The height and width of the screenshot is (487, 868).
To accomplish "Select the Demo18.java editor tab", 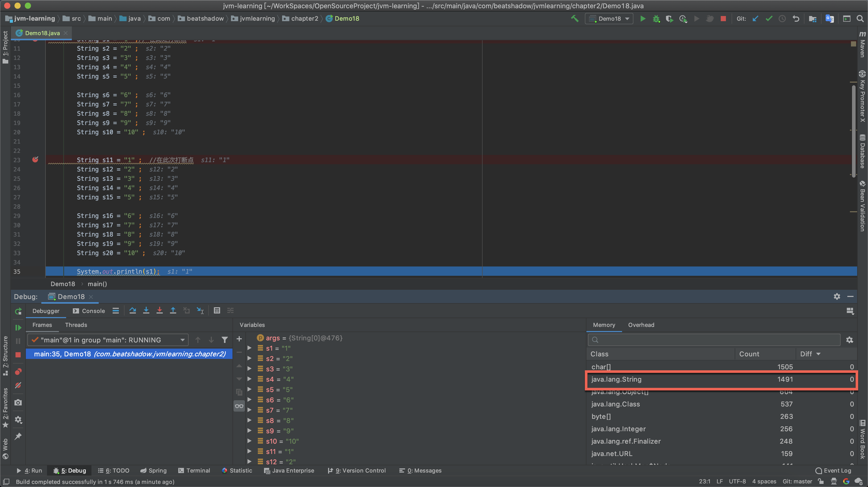I will [42, 33].
